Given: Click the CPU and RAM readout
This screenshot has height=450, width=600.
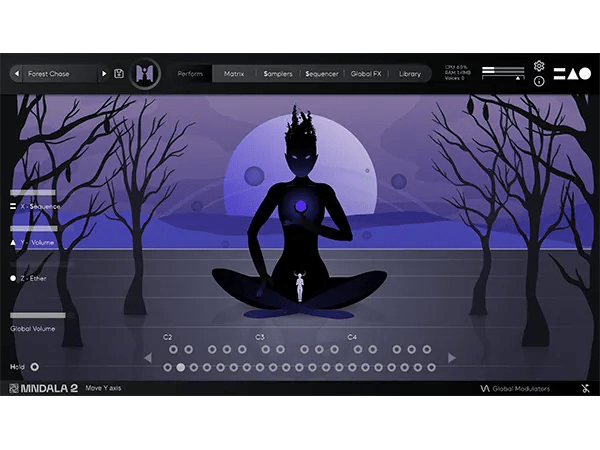Looking at the screenshot, I should pyautogui.click(x=458, y=72).
